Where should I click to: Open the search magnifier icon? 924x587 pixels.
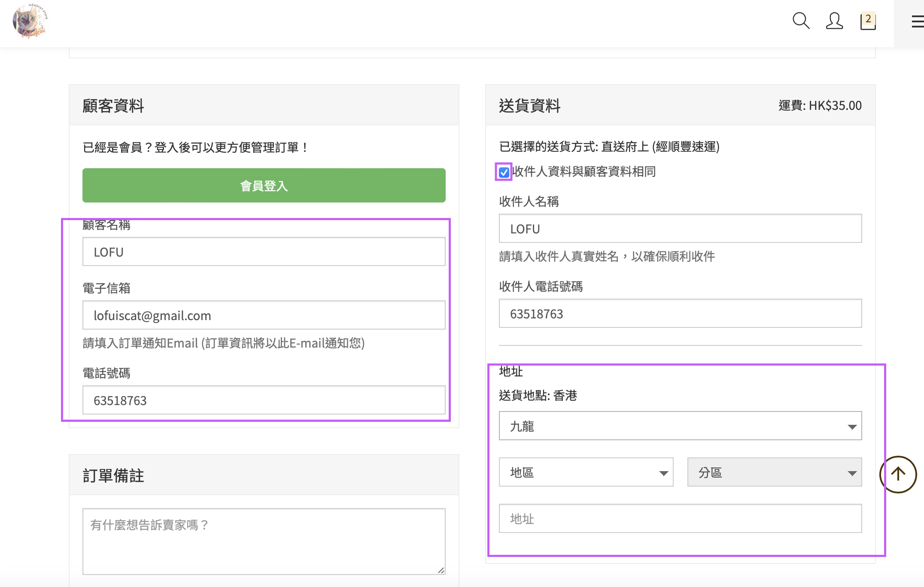point(801,21)
